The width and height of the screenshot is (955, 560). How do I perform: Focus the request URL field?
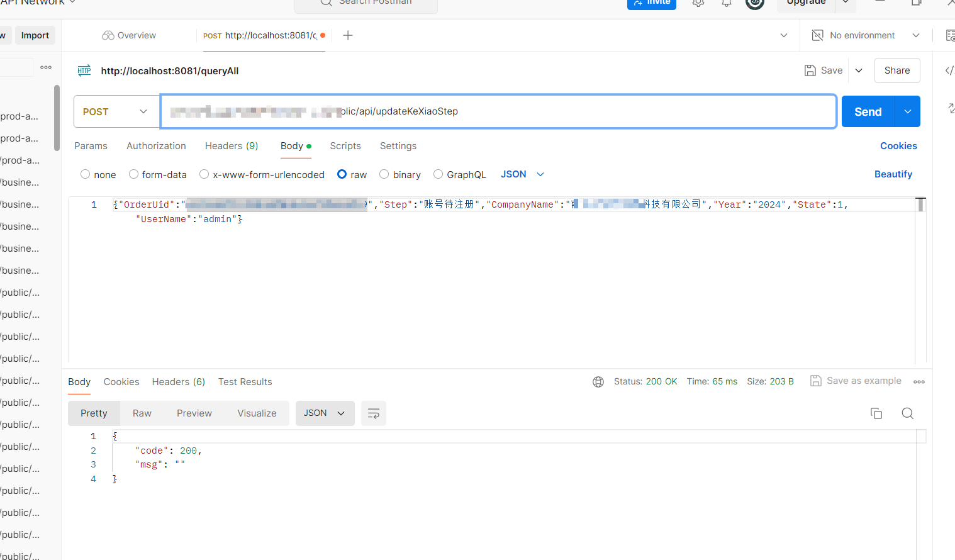pos(498,112)
